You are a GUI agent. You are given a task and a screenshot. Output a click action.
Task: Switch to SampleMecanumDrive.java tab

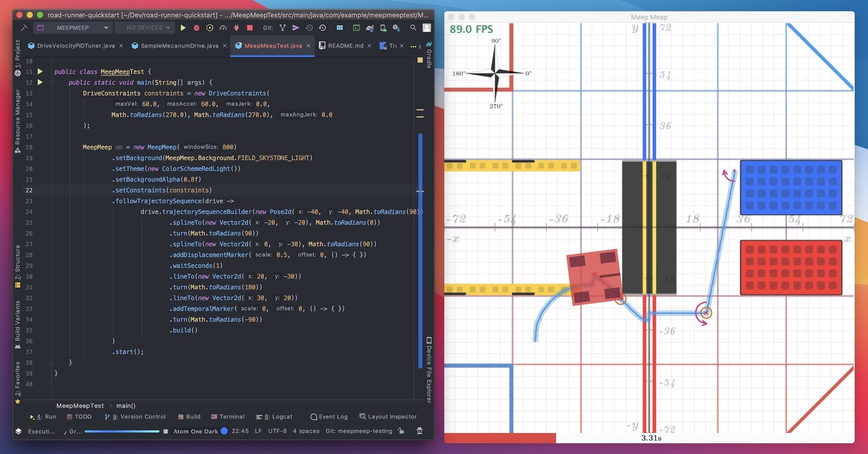click(x=180, y=46)
